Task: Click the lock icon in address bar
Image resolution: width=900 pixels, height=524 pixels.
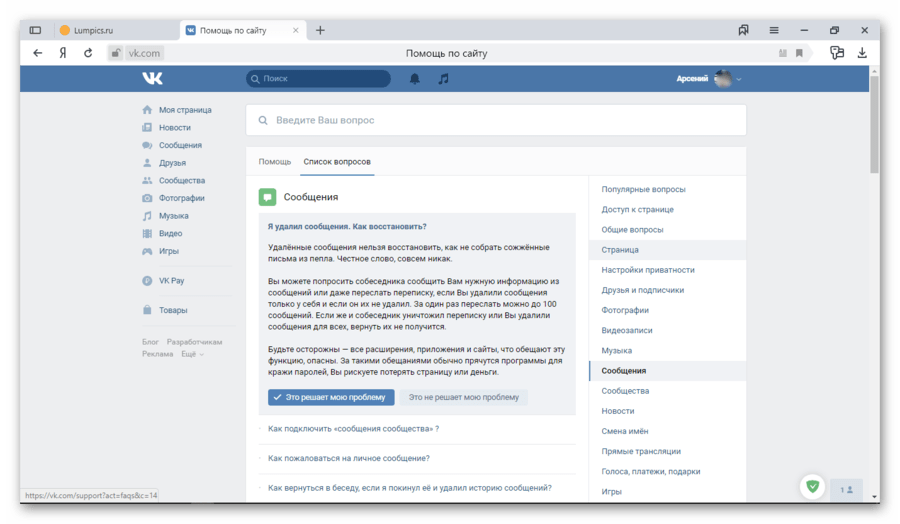Action: tap(115, 53)
